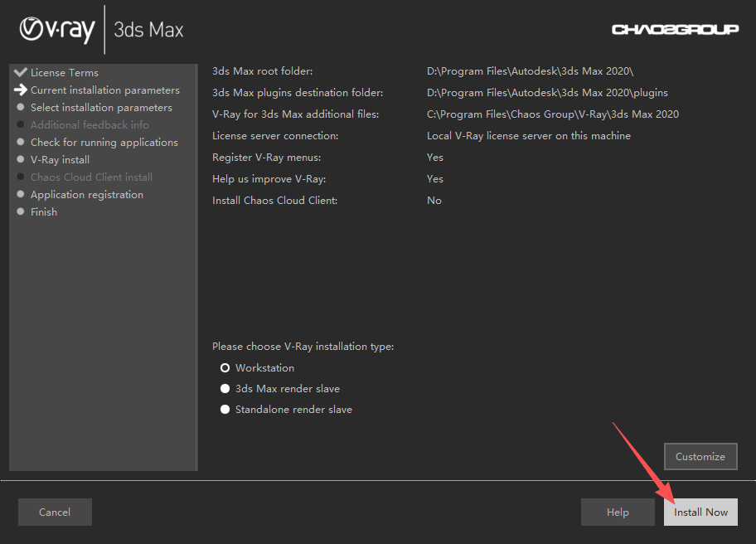Click the 'Please choose V-Ray installation type:' text
Screen dimensions: 756x544
303,347
